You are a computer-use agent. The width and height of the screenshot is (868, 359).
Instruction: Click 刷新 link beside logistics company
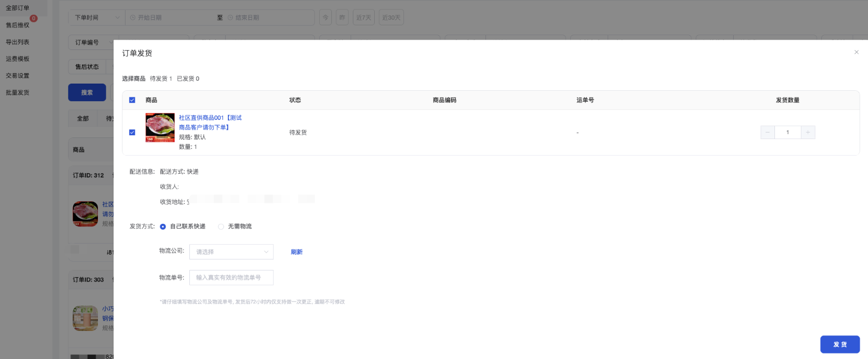(297, 252)
